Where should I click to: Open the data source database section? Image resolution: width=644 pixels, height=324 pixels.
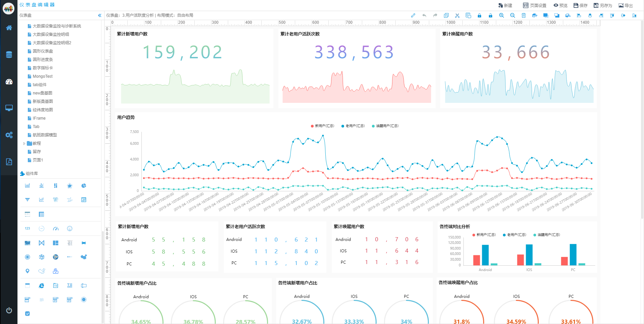click(x=9, y=55)
